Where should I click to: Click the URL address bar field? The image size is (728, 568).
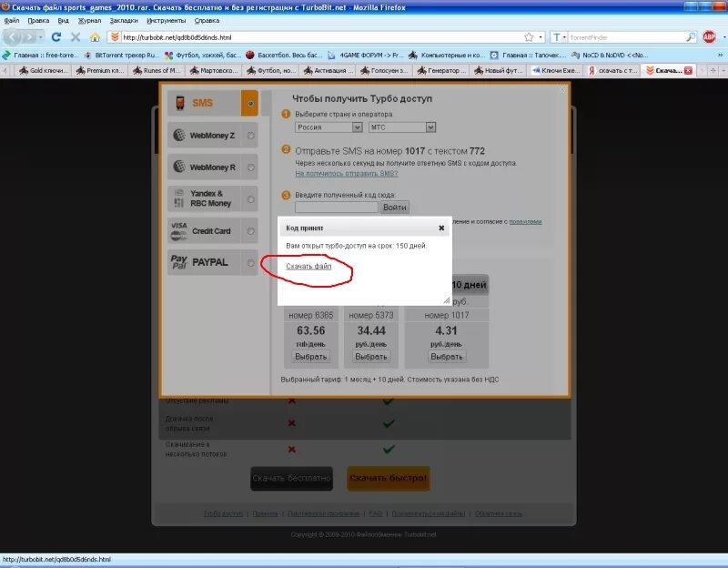320,37
